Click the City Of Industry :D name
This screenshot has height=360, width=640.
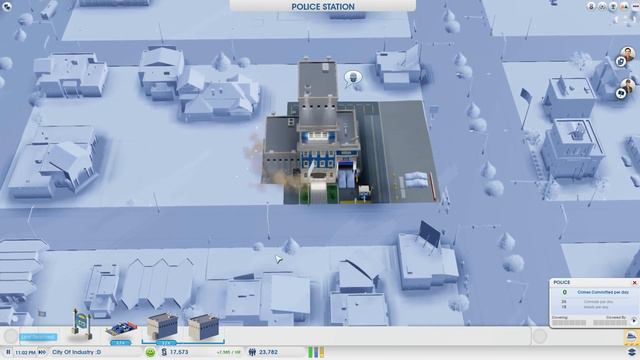pyautogui.click(x=77, y=352)
